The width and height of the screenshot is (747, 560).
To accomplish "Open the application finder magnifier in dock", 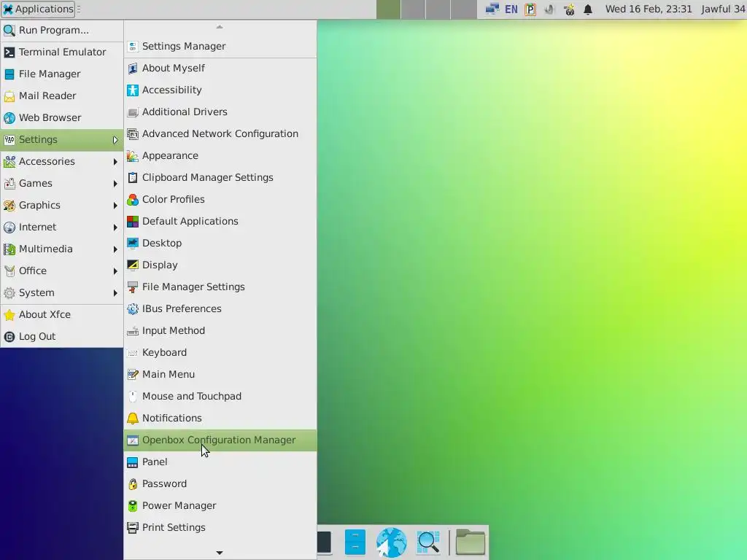I will (427, 542).
